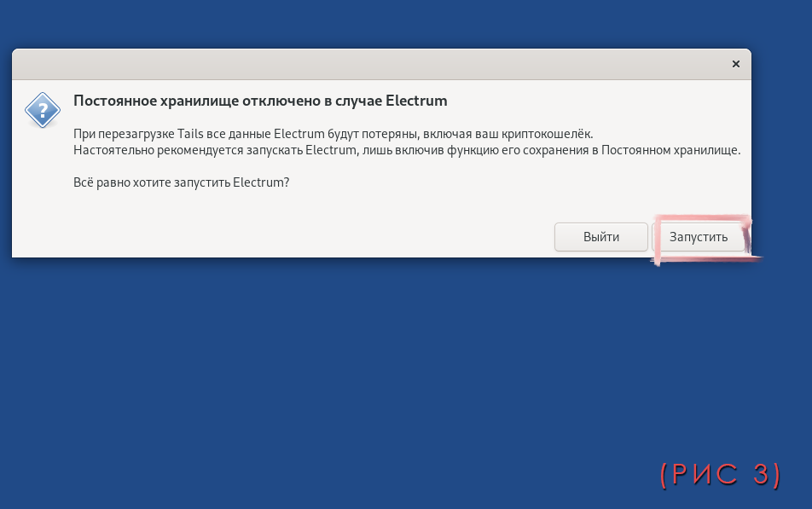
Task: Click the digit 3 in the red caption
Action: pos(760,475)
